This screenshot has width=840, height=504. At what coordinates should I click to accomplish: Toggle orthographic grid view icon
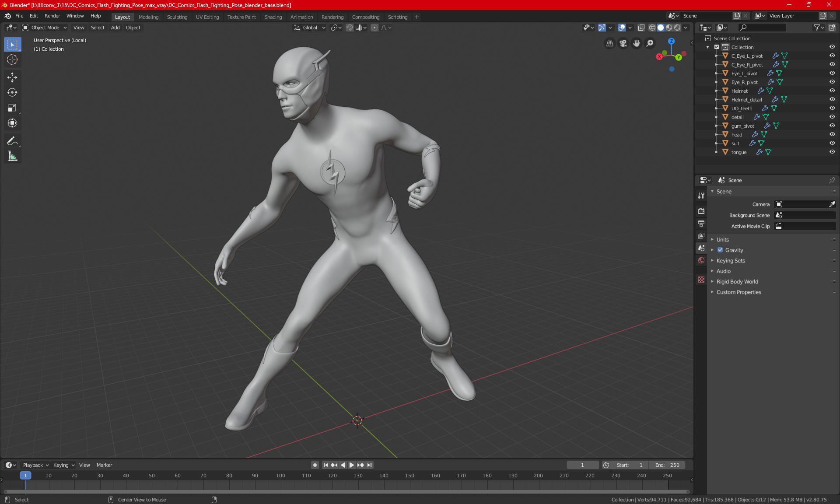pyautogui.click(x=609, y=43)
